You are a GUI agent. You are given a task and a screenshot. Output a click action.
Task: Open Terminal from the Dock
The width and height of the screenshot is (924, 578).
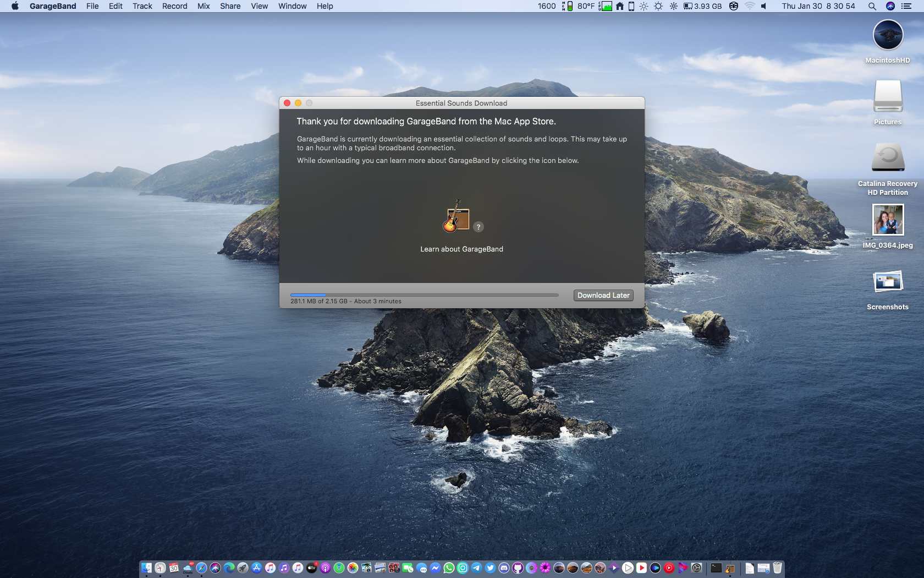coord(716,568)
